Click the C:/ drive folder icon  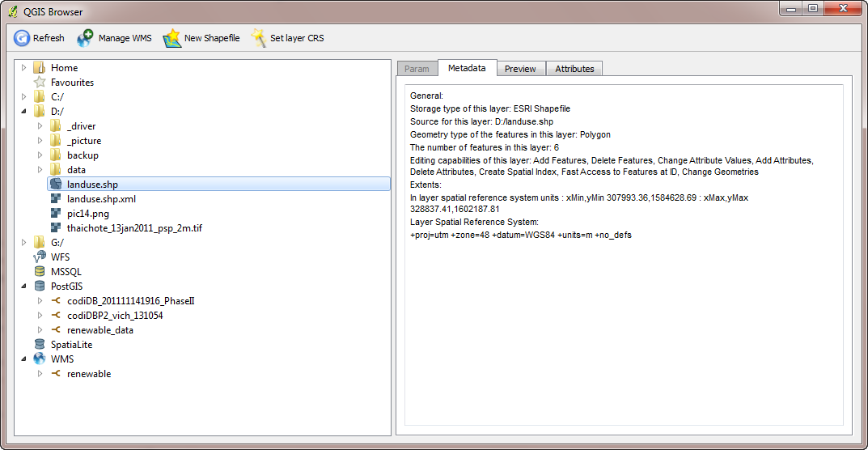pyautogui.click(x=40, y=96)
